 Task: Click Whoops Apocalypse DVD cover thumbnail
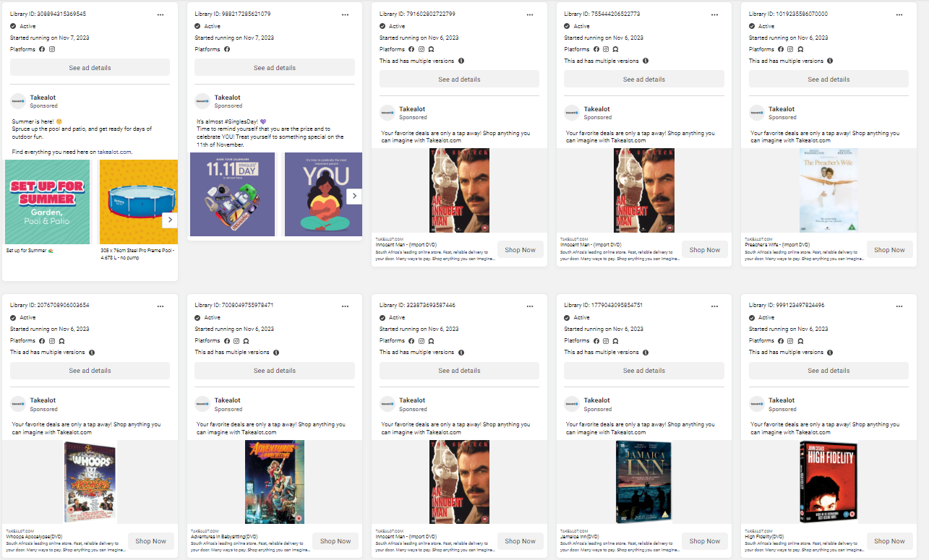[x=90, y=482]
